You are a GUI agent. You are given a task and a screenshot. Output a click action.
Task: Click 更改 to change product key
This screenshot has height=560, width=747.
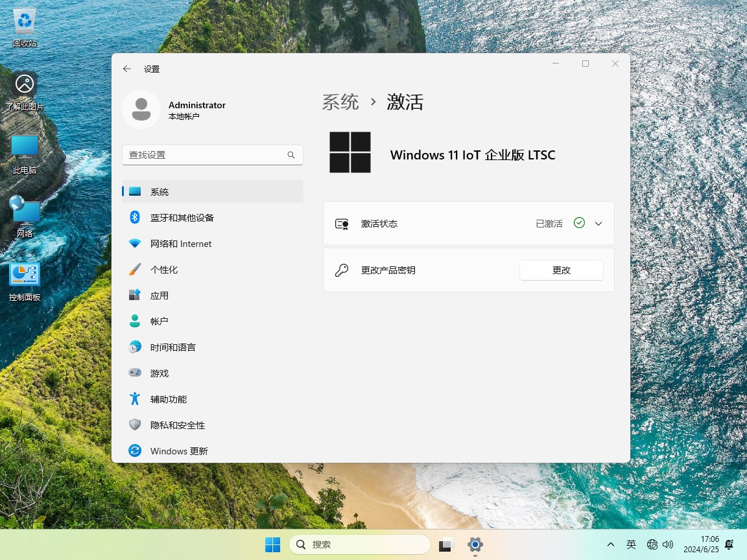point(561,270)
